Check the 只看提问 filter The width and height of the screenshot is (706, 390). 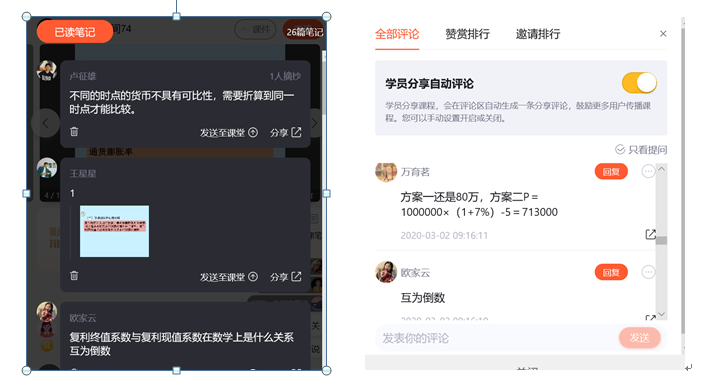tap(641, 150)
